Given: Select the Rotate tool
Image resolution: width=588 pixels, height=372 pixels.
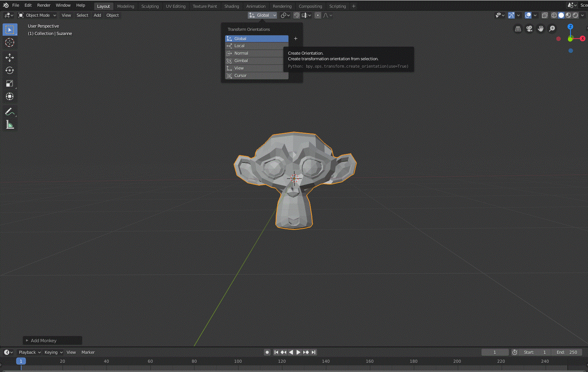Looking at the screenshot, I should pos(10,70).
